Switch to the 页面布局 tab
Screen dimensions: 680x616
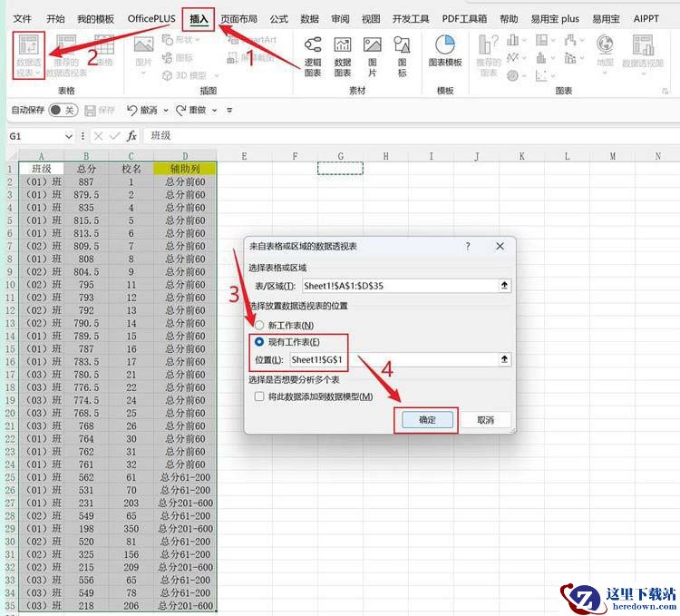239,19
